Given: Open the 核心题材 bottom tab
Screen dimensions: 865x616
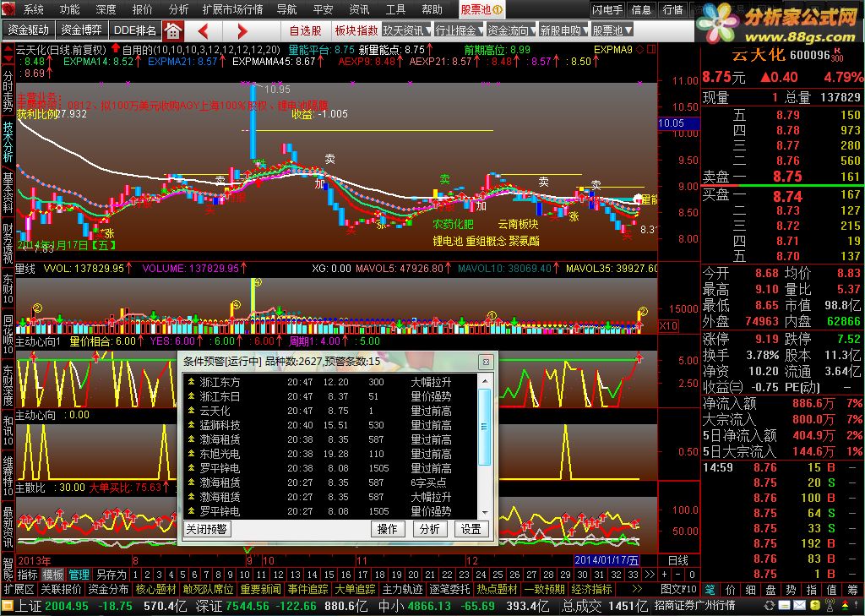Looking at the screenshot, I should pos(156,589).
